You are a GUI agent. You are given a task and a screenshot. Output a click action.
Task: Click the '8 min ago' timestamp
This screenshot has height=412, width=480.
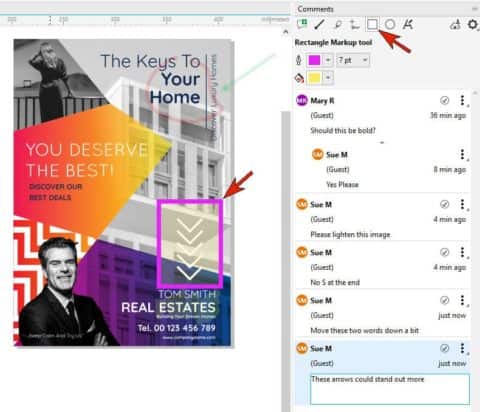coord(450,170)
